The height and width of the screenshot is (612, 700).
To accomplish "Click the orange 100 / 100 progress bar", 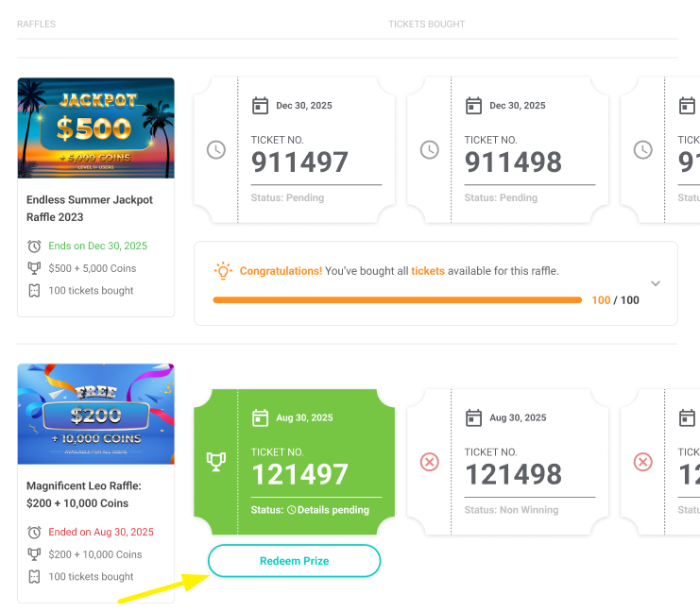I will pos(397,300).
